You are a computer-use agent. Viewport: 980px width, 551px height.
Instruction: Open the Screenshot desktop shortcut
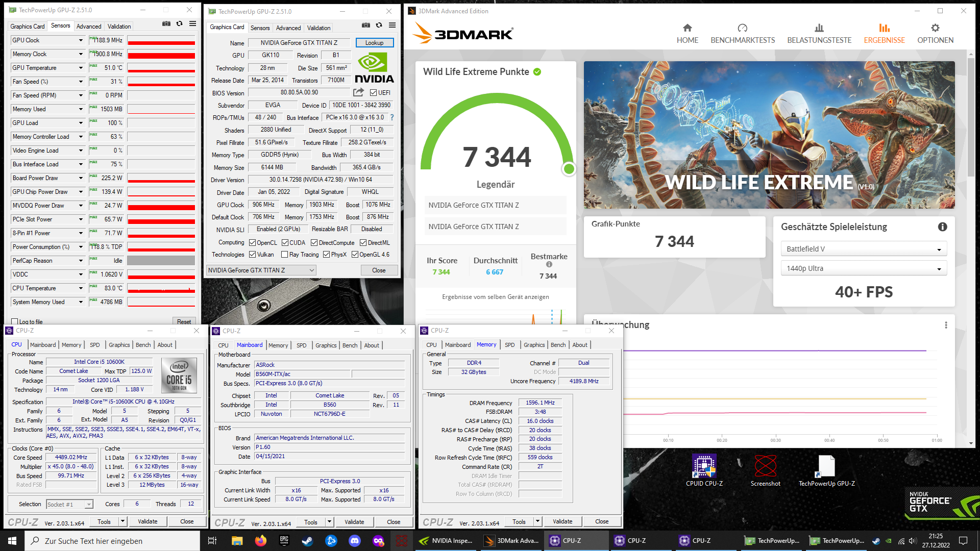point(765,470)
